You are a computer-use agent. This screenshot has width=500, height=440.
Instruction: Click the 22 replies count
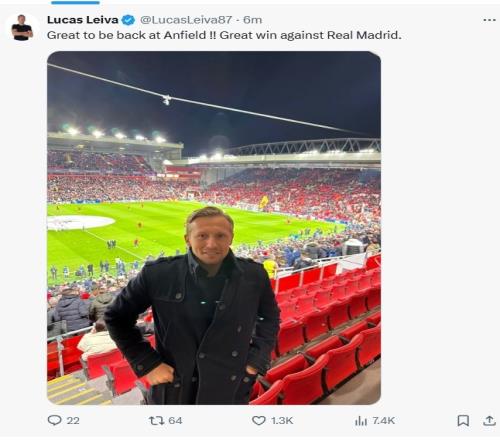tap(73, 421)
